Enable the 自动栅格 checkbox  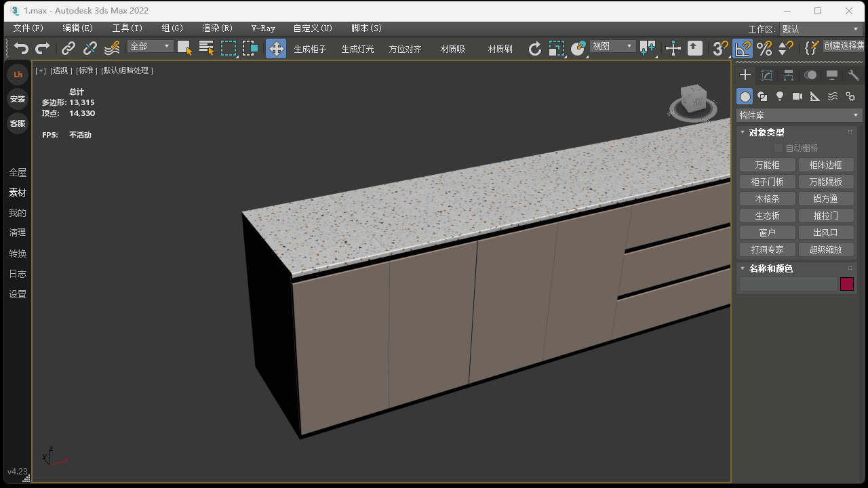point(778,148)
